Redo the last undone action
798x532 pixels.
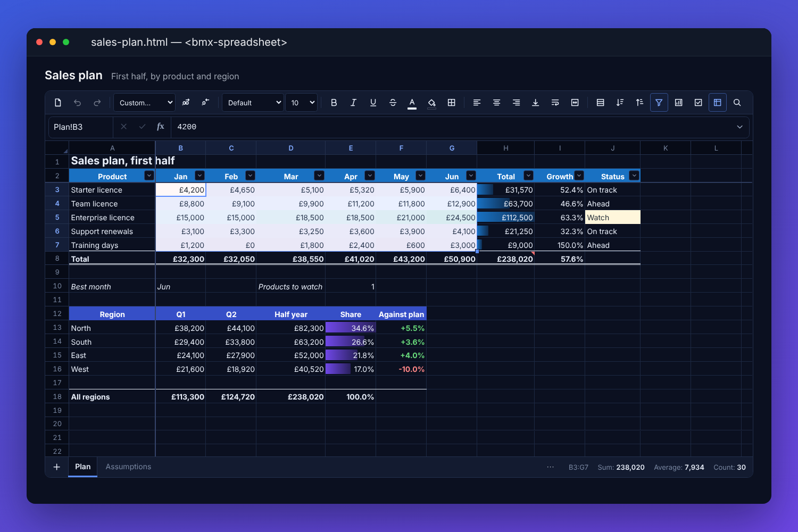[x=97, y=103]
